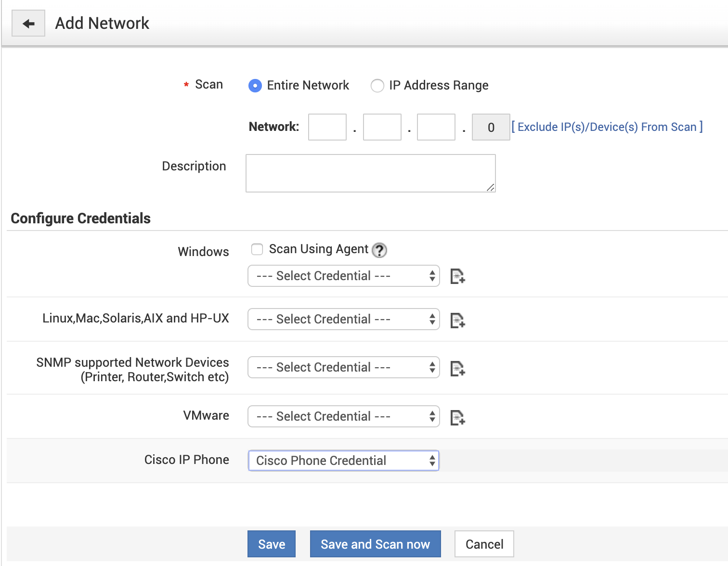Click Save and Scan now button
This screenshot has height=566, width=728.
click(x=375, y=544)
